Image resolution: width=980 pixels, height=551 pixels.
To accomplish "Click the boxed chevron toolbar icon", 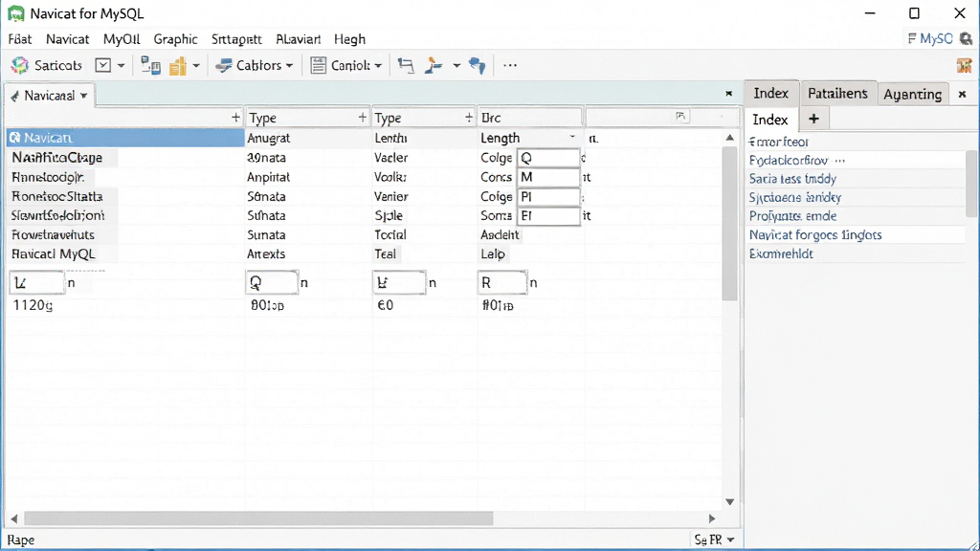I will 103,65.
